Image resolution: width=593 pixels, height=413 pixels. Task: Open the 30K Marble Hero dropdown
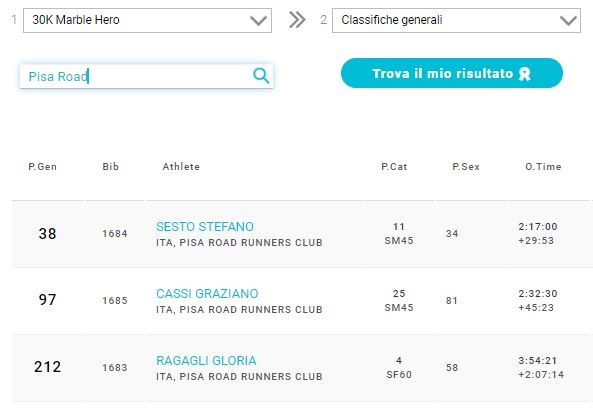147,20
